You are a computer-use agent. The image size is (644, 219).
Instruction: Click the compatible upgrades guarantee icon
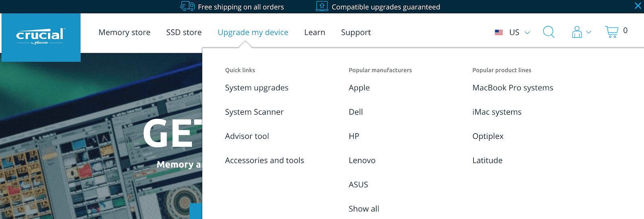[322, 6]
